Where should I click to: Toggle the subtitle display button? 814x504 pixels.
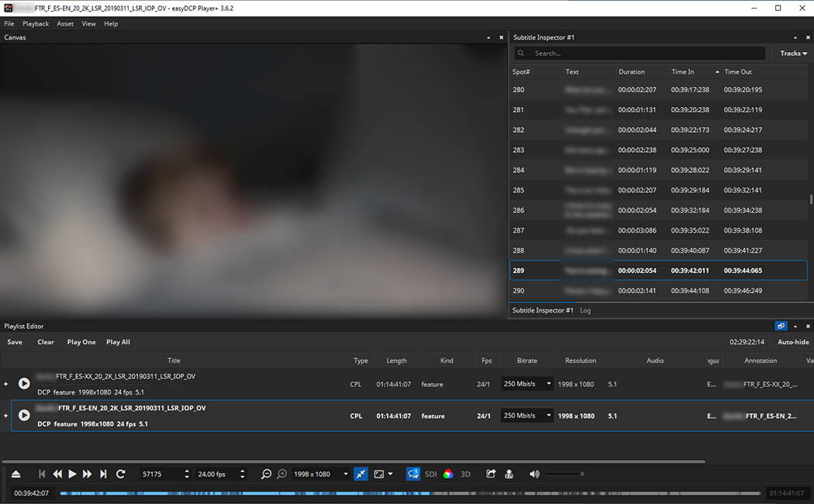point(413,474)
